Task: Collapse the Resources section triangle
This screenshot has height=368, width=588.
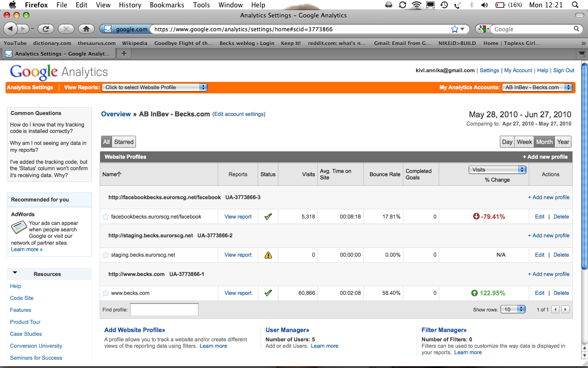Action: click(15, 273)
